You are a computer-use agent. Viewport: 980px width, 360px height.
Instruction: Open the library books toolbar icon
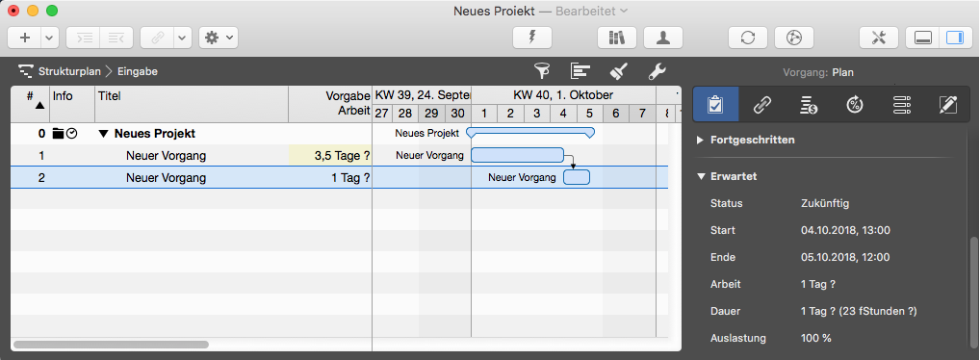click(617, 38)
